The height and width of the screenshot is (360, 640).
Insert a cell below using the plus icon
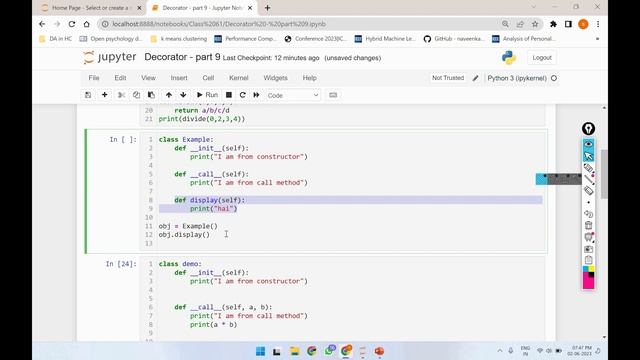(104, 95)
